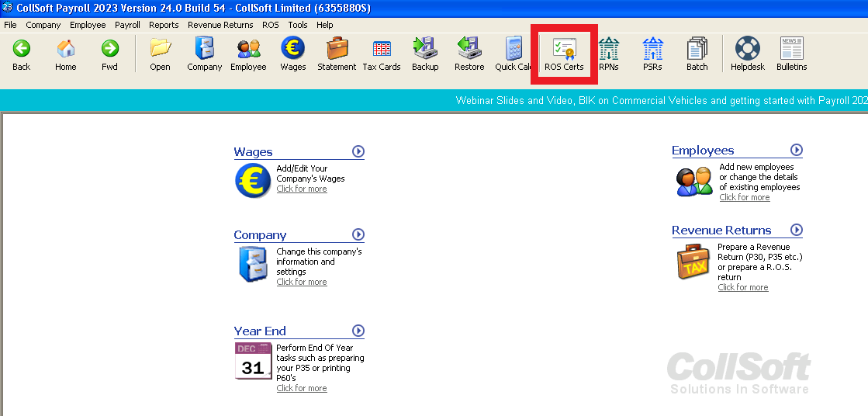Open the Bulletins newspaper icon
868x416 pixels.
click(x=791, y=53)
